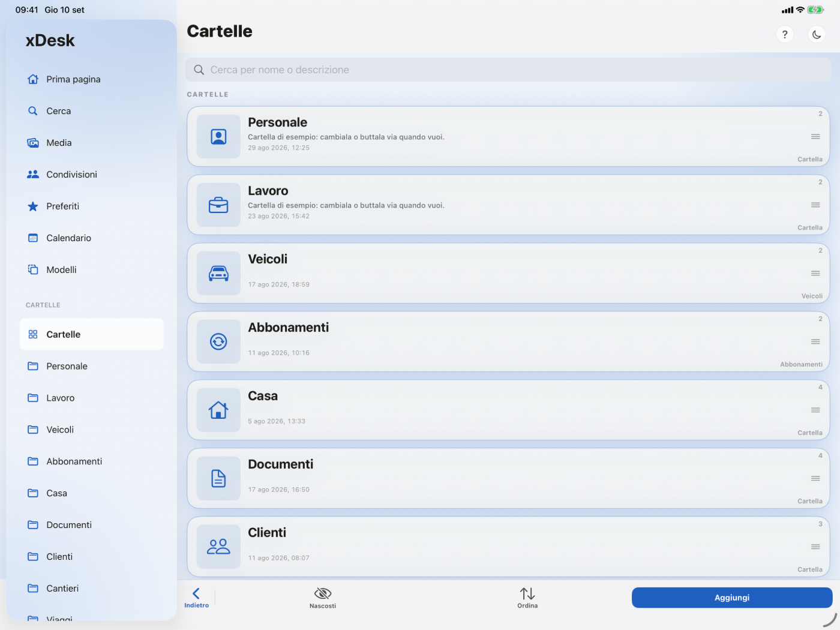Screen dimensions: 840x630
Task: Open Lavoro folder in sidebar
Action: click(91, 398)
